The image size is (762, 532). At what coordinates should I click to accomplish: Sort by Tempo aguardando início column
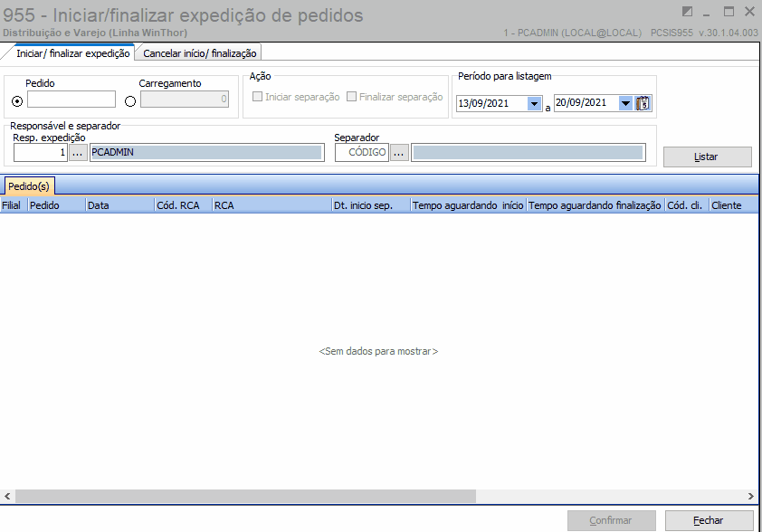(x=469, y=205)
